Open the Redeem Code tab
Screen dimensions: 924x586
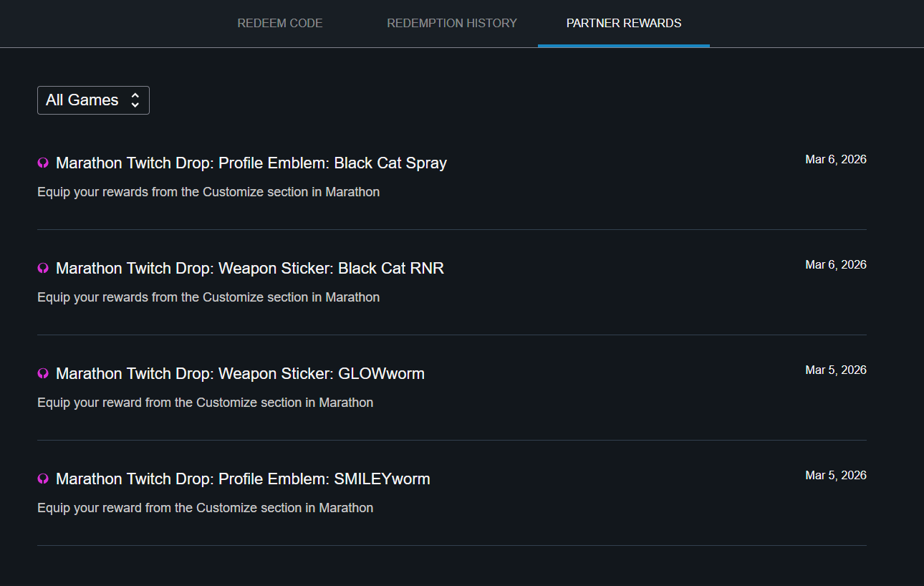pos(279,24)
